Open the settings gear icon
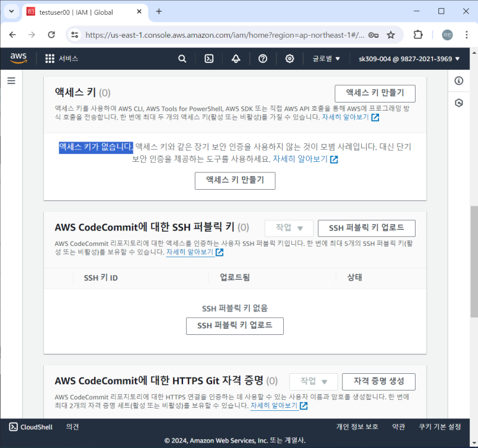Viewport: 478px width, 448px height. pos(289,59)
